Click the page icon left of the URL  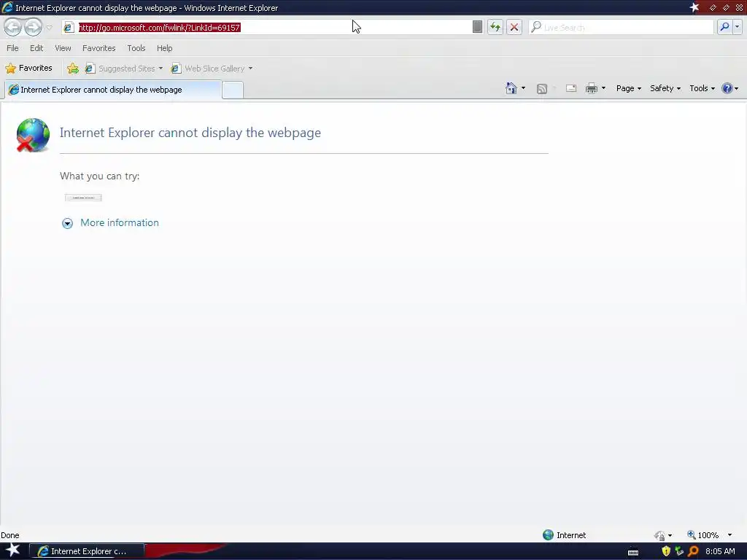pos(68,28)
